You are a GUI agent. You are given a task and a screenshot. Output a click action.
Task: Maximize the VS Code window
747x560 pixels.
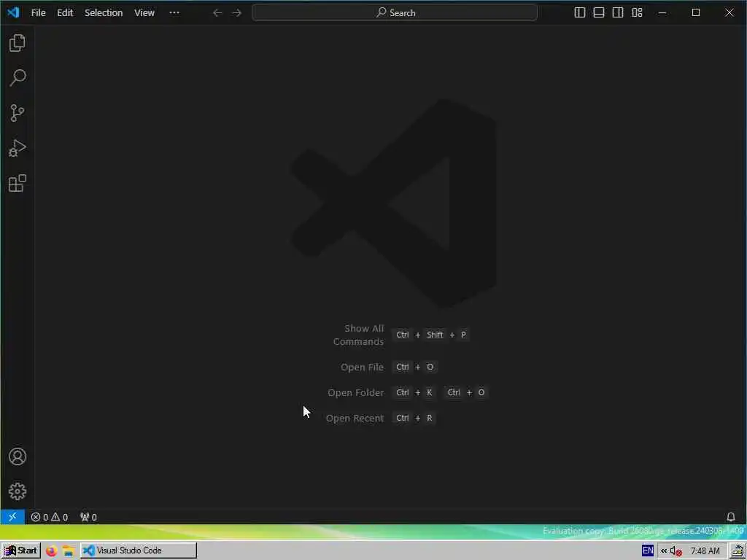(695, 13)
